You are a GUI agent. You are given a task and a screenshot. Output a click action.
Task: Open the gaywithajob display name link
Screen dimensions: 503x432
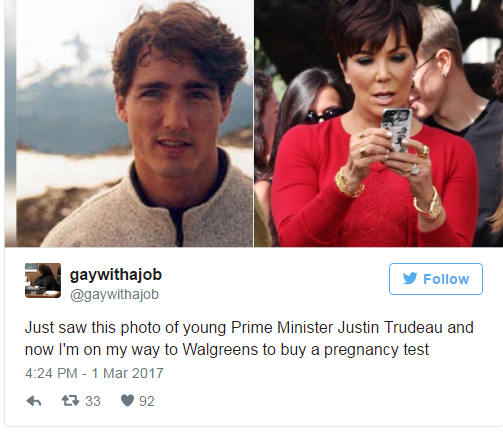(116, 275)
